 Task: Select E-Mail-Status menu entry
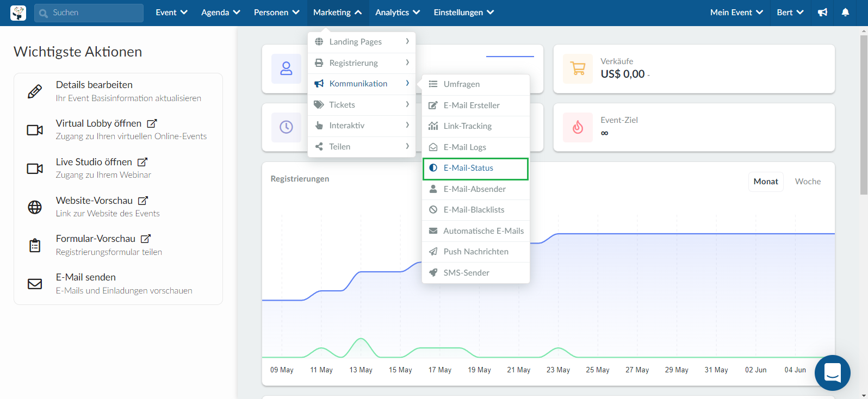[476, 169]
